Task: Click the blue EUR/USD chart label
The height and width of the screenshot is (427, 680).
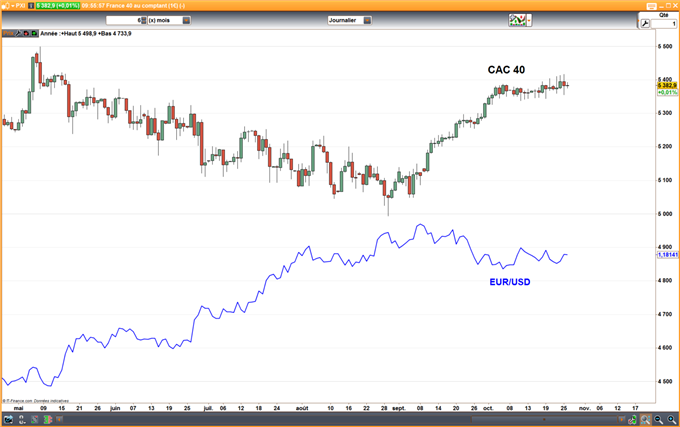Action: [510, 282]
